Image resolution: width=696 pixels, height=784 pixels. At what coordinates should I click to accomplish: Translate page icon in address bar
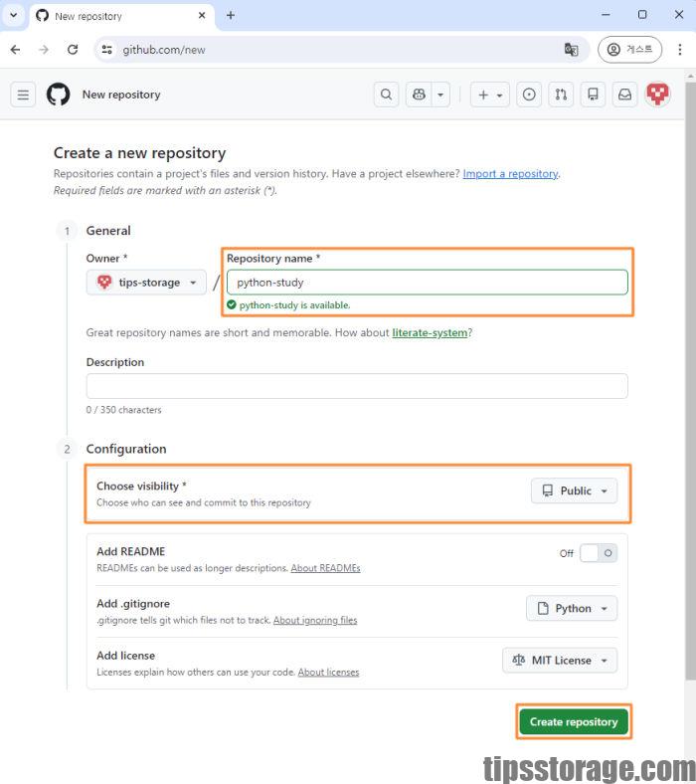click(x=571, y=50)
